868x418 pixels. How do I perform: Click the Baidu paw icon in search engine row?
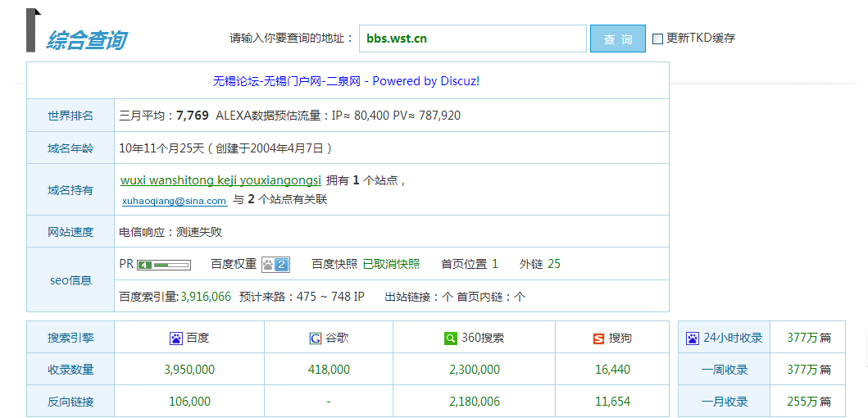(x=176, y=338)
